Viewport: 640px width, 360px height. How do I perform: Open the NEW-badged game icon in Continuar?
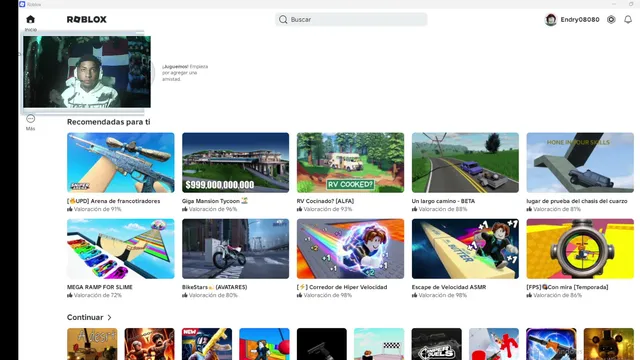pyautogui.click(x=207, y=344)
